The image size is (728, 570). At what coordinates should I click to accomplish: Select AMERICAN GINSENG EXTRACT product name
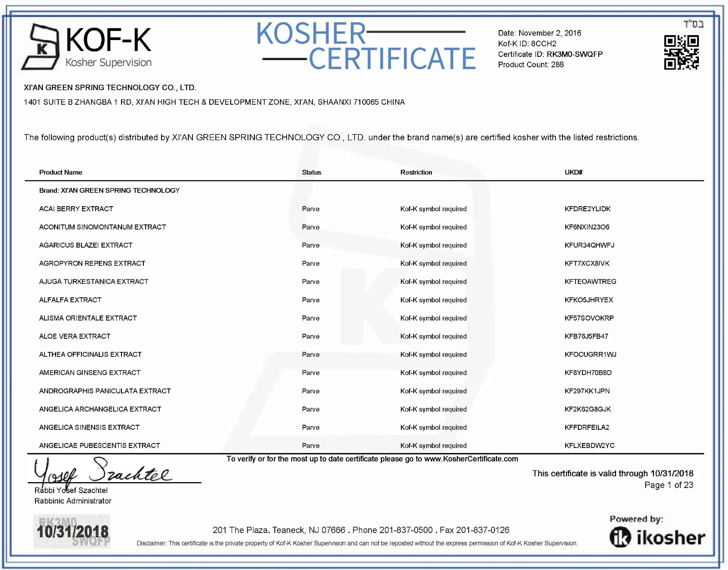90,372
